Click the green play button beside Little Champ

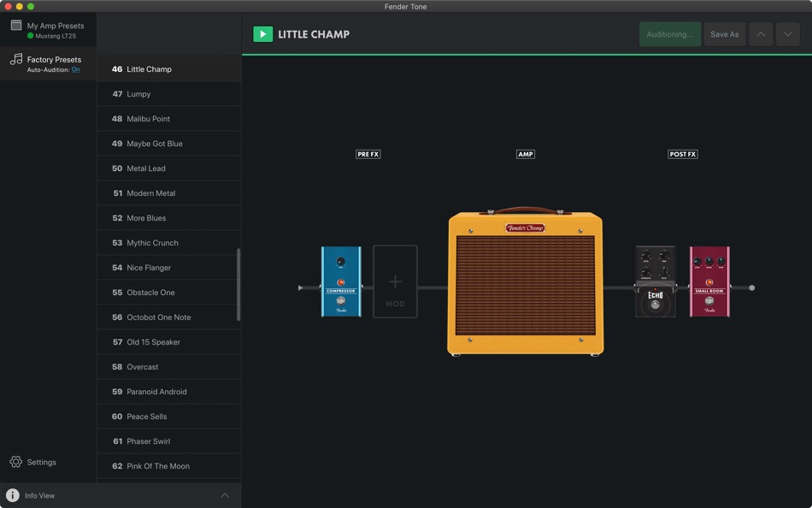[x=262, y=34]
